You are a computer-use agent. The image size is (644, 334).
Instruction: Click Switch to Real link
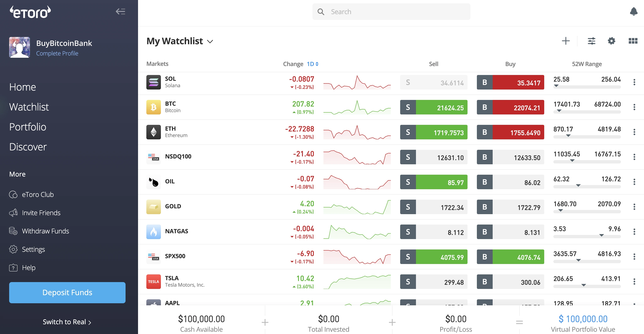point(67,322)
